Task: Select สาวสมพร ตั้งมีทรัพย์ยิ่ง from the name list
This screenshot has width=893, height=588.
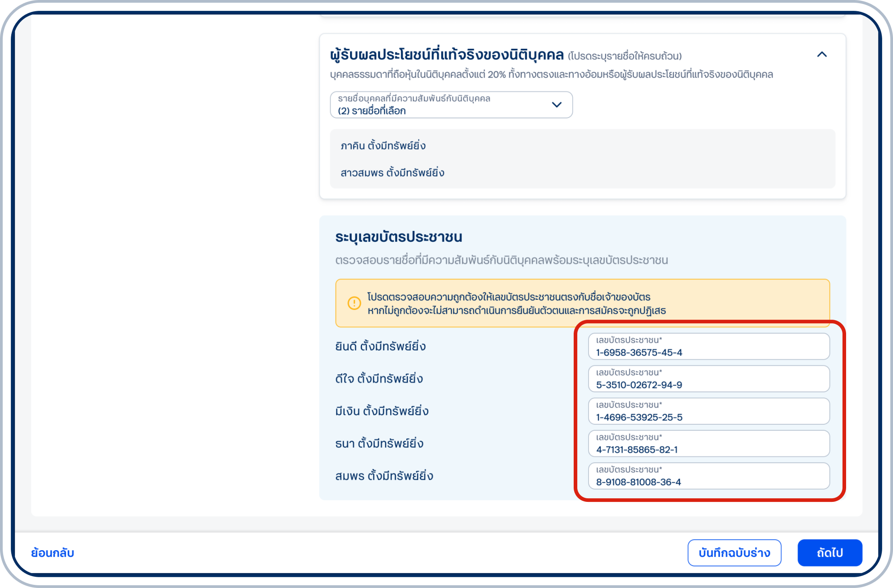Action: (392, 172)
